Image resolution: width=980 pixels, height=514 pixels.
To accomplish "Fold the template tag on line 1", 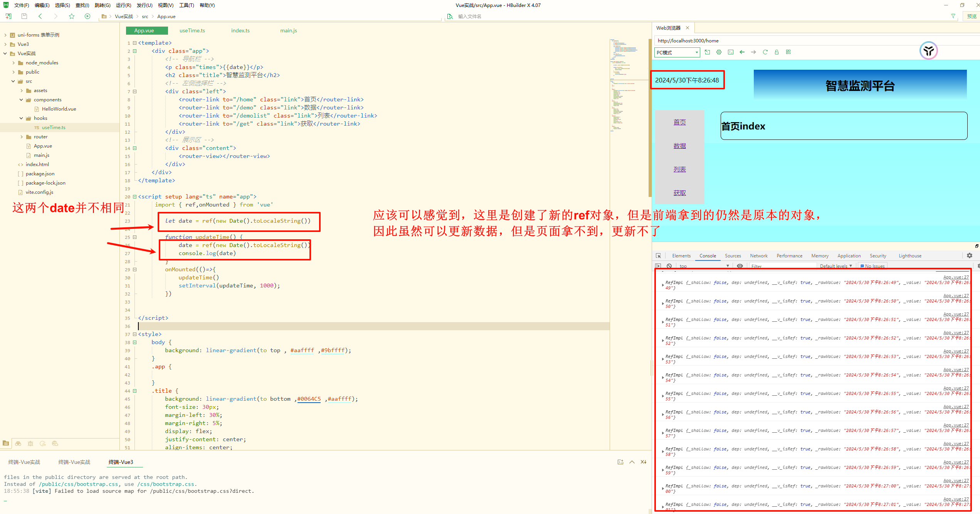I will coord(134,43).
